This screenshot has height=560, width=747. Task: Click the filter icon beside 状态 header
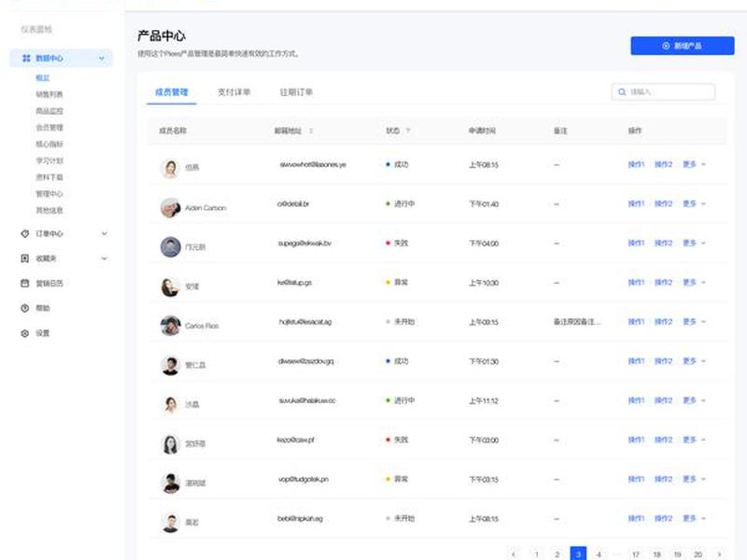coord(408,131)
